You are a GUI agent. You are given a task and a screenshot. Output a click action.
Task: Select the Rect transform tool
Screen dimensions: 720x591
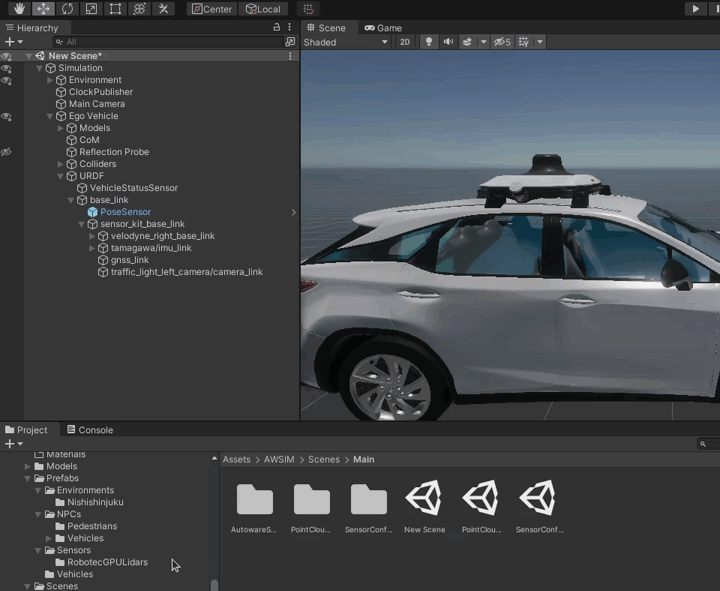115,9
